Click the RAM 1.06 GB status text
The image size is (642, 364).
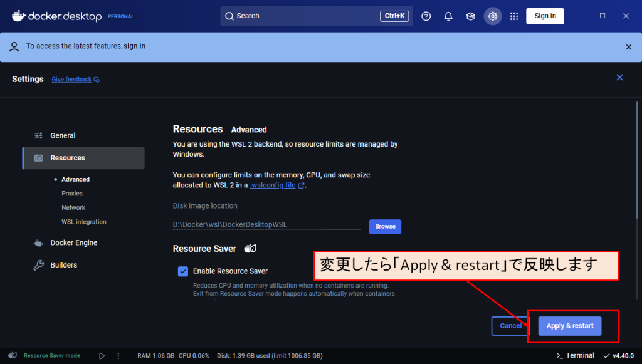(x=156, y=356)
